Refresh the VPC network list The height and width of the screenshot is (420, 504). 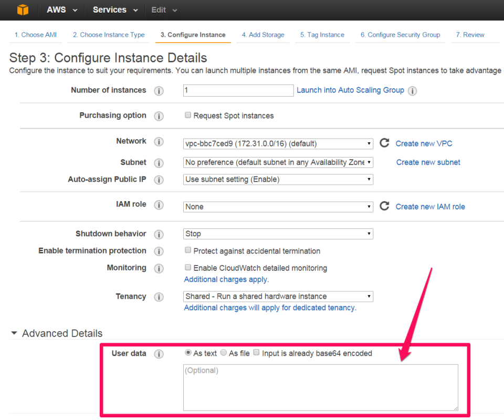(384, 143)
